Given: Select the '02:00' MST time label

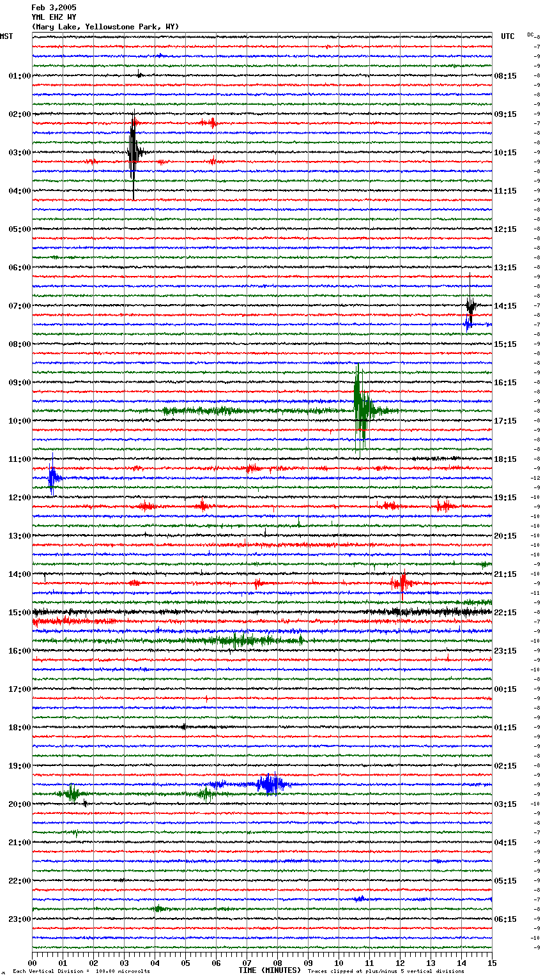Looking at the screenshot, I should click(20, 114).
